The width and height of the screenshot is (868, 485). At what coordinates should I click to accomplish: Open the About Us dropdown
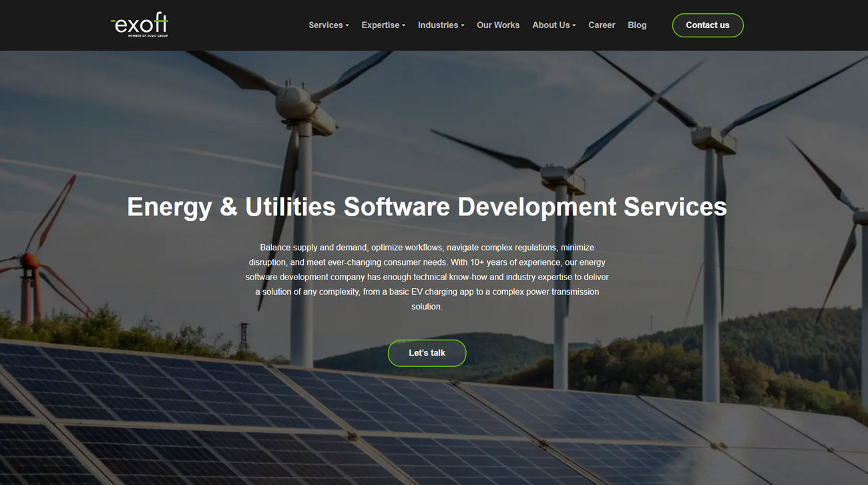coord(551,25)
